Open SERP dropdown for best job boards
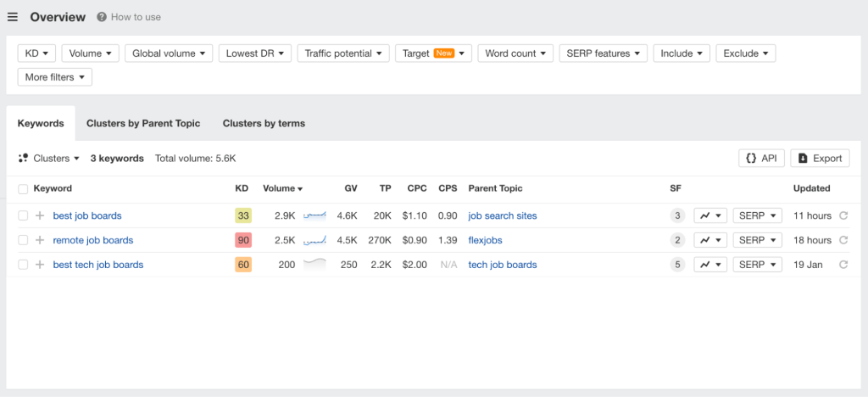The height and width of the screenshot is (397, 868). coord(757,215)
